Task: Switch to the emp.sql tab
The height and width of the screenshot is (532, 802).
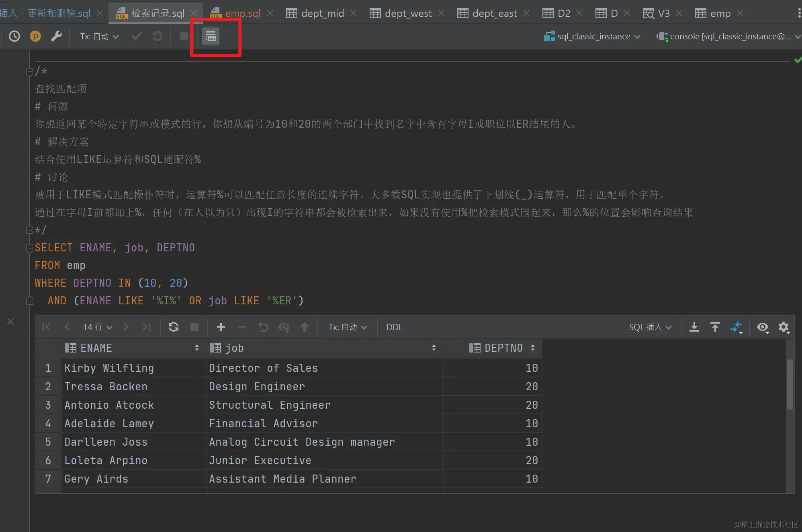Action: click(242, 13)
